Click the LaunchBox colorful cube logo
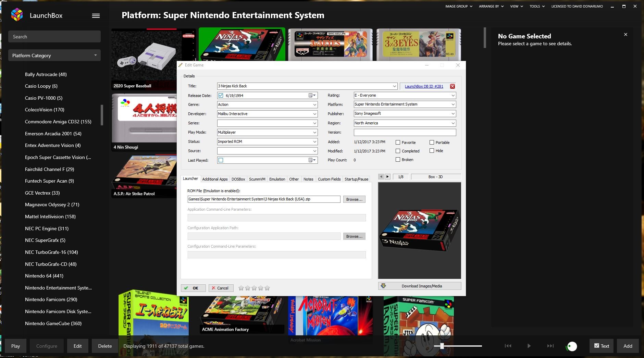 pos(17,15)
